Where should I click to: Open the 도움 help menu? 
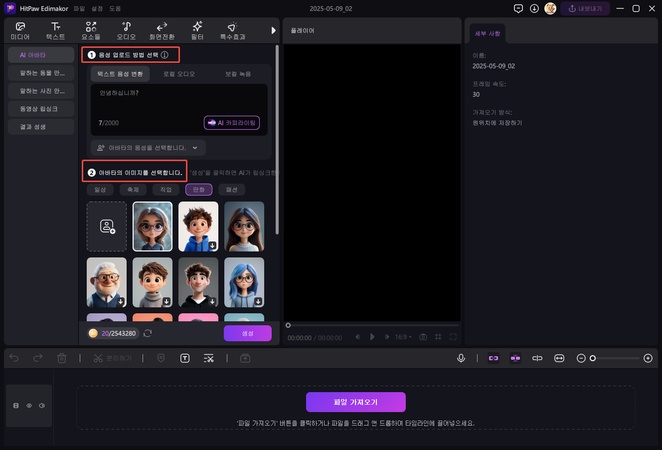tap(115, 8)
